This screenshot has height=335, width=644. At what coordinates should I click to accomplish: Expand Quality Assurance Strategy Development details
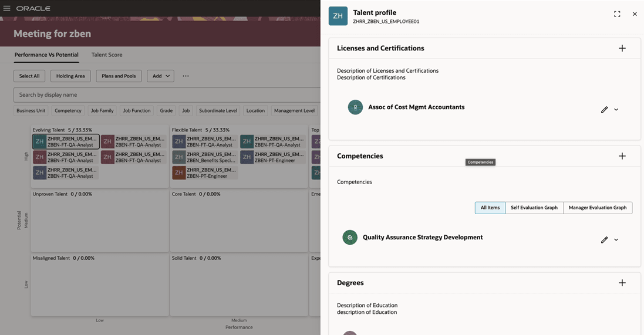[x=616, y=240]
